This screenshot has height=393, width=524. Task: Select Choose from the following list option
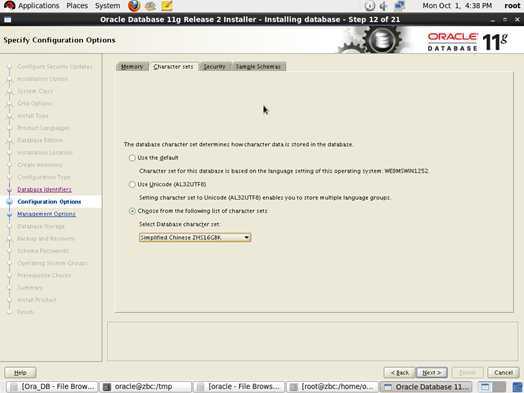coord(132,211)
